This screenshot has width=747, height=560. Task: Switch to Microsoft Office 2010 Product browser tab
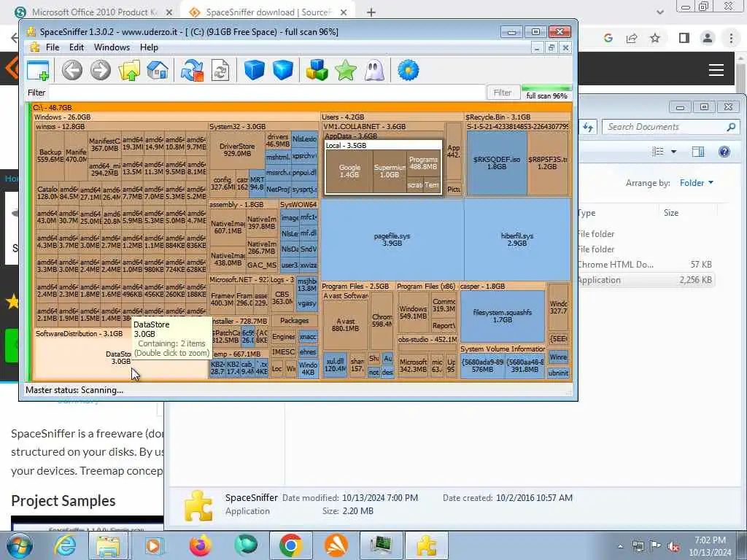coord(94,12)
